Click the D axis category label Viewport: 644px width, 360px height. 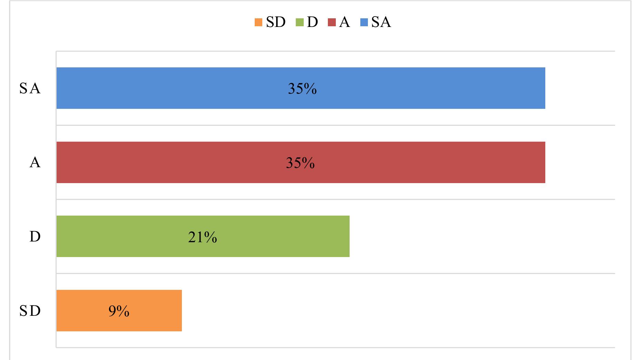tap(35, 237)
